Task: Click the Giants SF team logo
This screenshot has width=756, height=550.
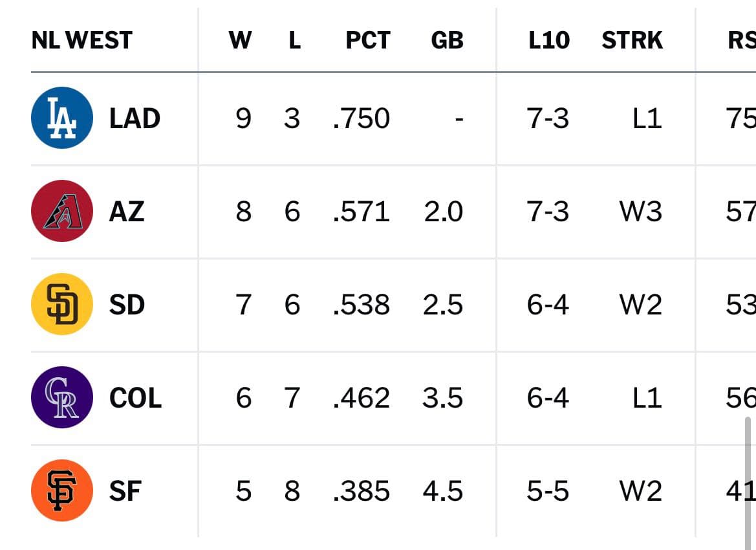Action: [62, 490]
